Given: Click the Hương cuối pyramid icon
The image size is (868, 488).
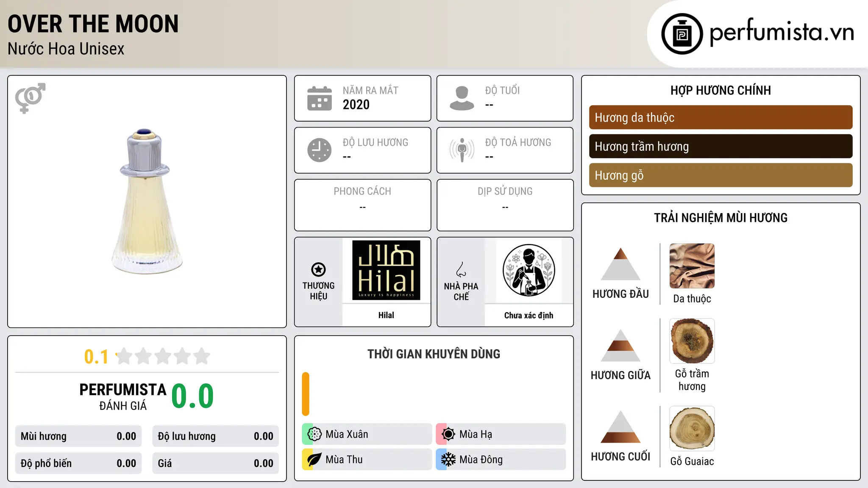Looking at the screenshot, I should pyautogui.click(x=620, y=427).
